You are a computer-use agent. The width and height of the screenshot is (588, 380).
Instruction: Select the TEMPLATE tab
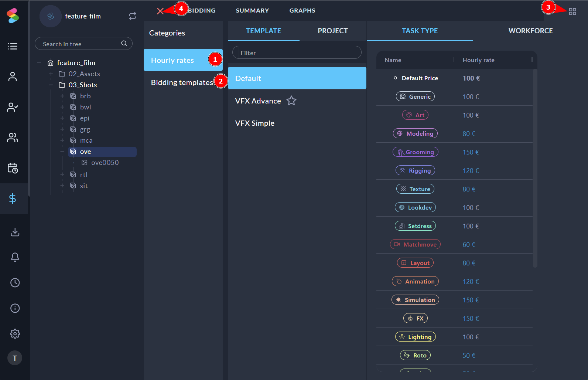click(x=264, y=31)
